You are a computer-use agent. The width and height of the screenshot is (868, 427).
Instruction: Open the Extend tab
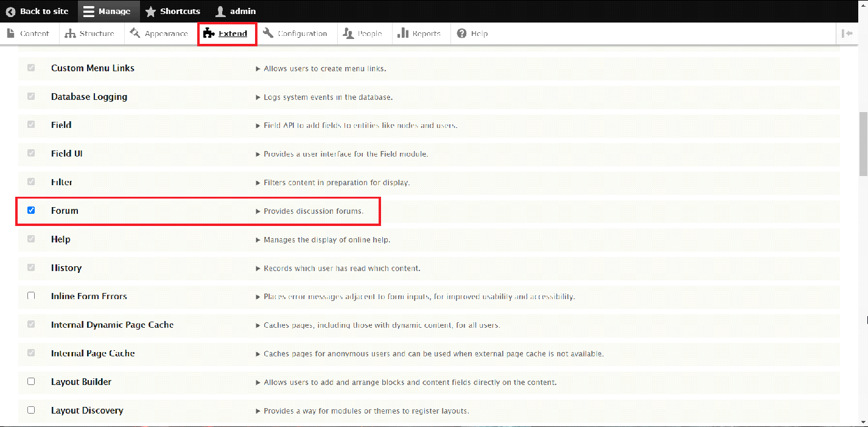coord(226,34)
